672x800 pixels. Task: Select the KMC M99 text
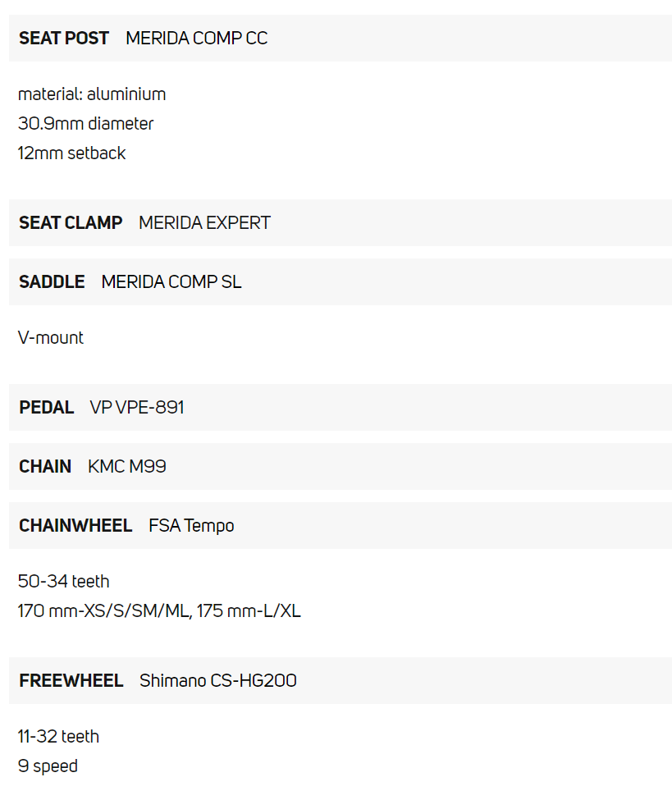(x=127, y=467)
